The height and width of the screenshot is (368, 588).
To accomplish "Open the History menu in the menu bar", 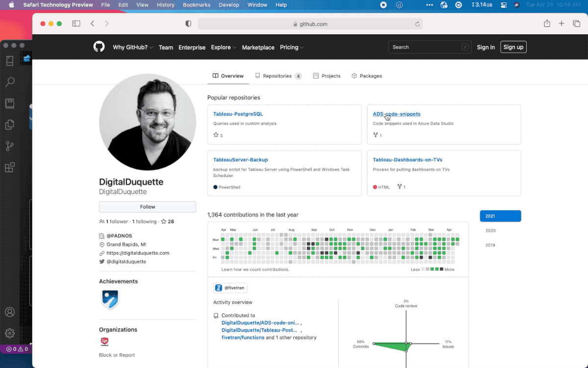I will click(x=166, y=5).
